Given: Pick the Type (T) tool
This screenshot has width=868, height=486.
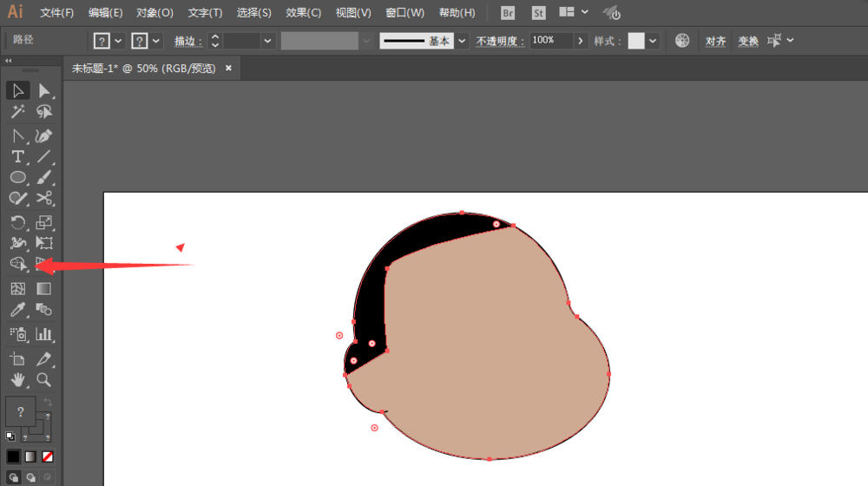Looking at the screenshot, I should (x=17, y=157).
